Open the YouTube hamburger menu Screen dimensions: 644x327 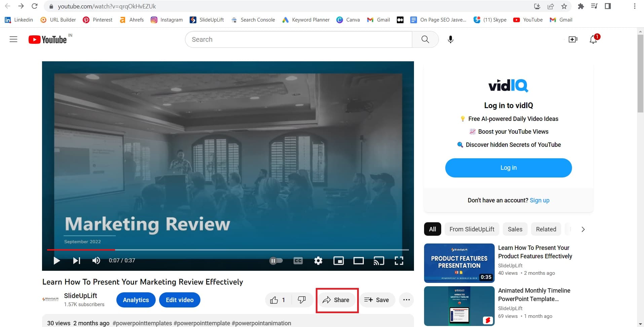(x=13, y=39)
